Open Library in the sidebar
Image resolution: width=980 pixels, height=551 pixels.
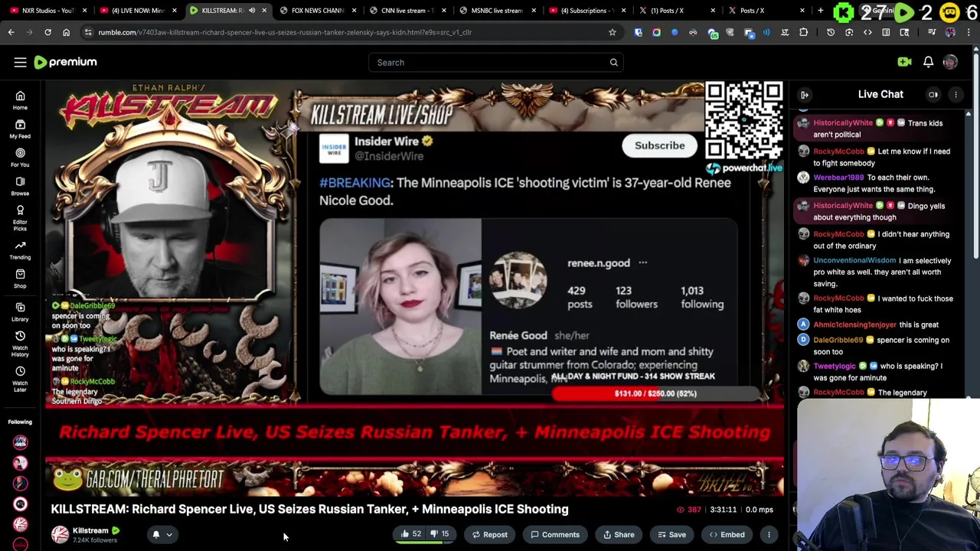coord(20,311)
